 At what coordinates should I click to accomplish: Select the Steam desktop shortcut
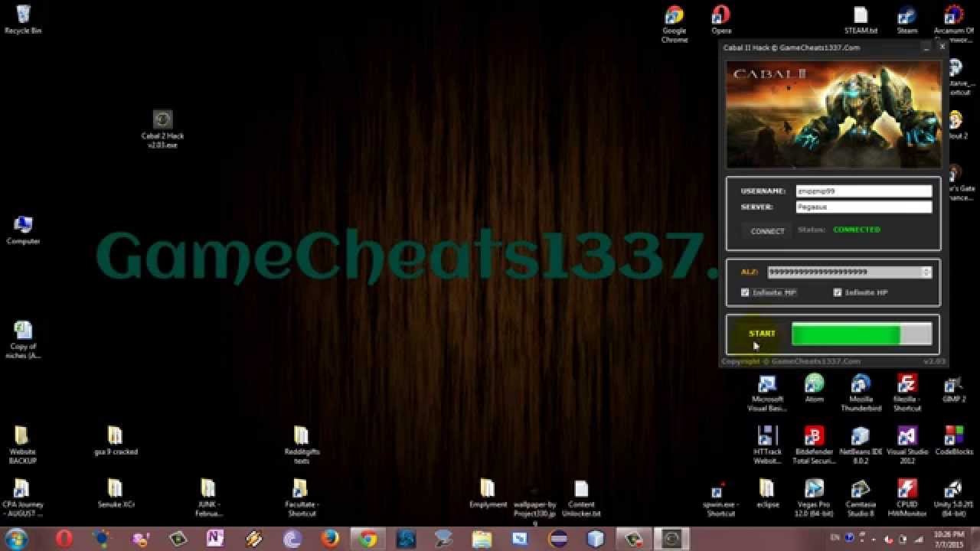tap(907, 20)
